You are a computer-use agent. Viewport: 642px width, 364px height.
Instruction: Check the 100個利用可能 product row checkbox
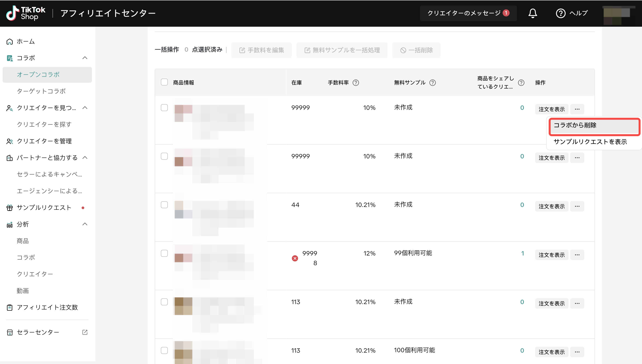pos(164,350)
